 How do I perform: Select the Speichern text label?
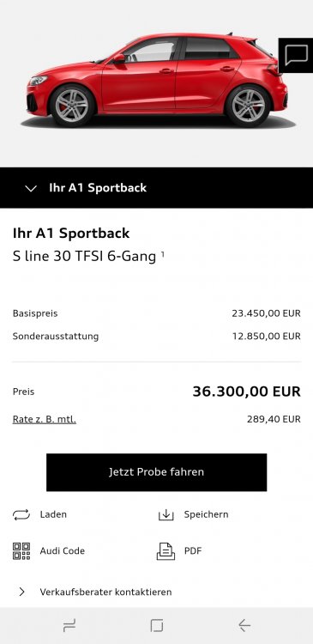tap(206, 514)
